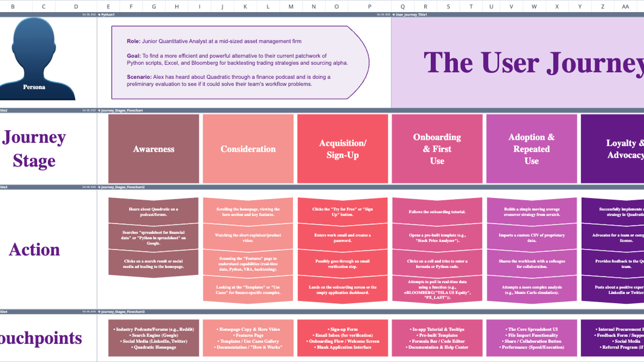Click 'Builds a simple moving average' action
Image resolution: width=644 pixels, height=362 pixels.
point(532,212)
